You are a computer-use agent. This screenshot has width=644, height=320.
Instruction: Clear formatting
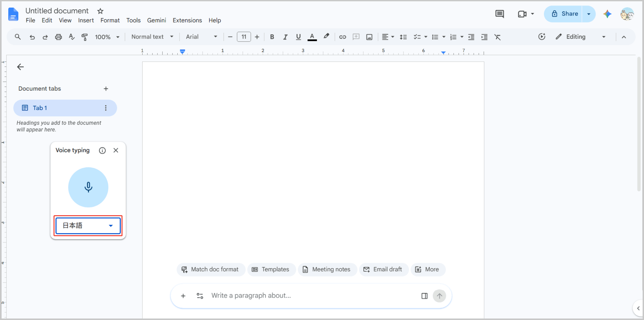pyautogui.click(x=497, y=37)
